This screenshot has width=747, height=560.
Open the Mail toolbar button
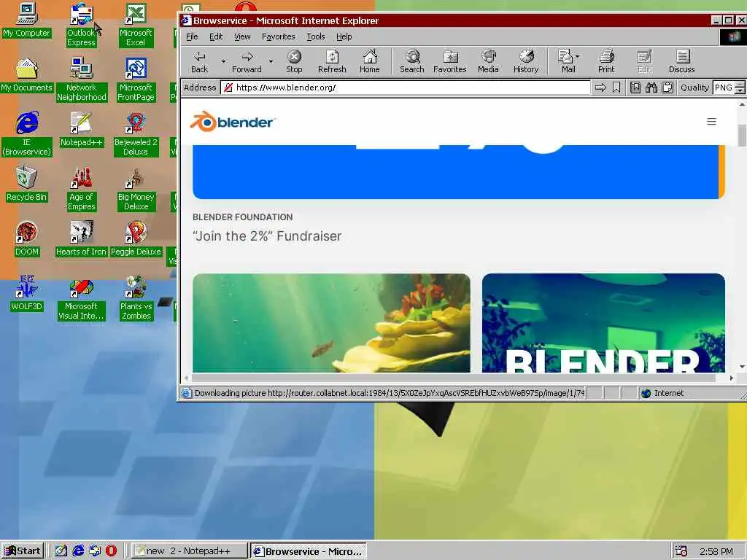(x=568, y=62)
